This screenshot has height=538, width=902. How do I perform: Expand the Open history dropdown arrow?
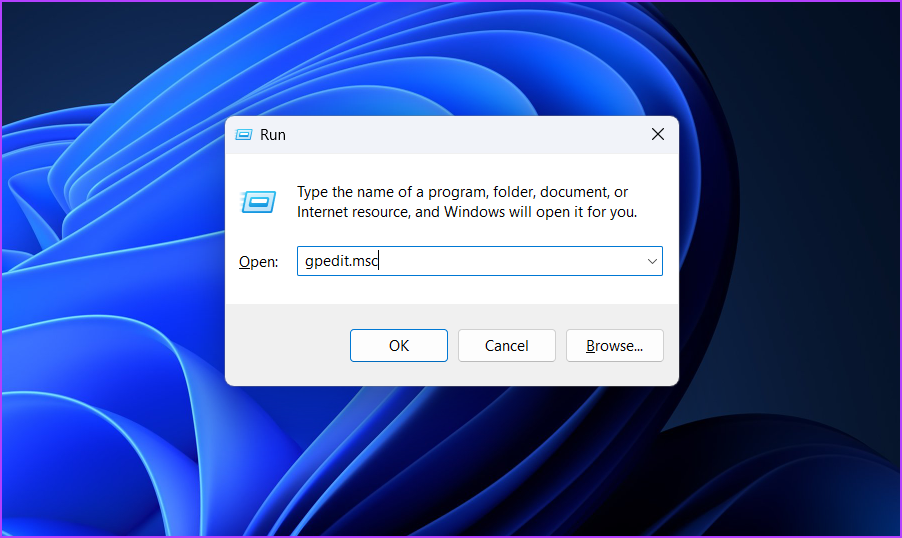(x=652, y=261)
